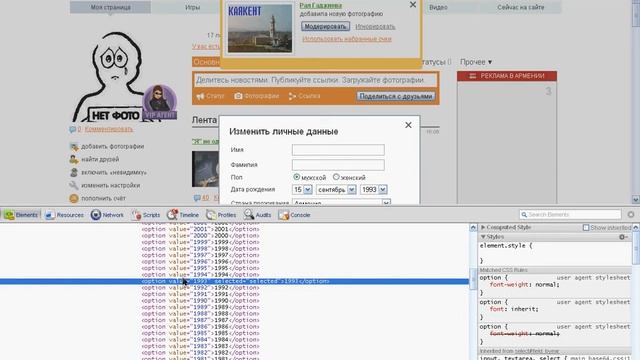Click the VIP Agent avatar badge

(x=160, y=102)
